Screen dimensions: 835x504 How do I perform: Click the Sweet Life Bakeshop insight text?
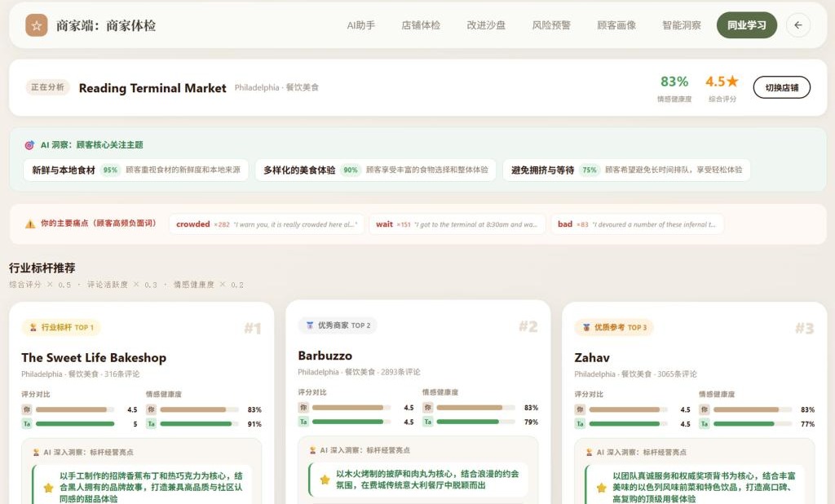coord(151,487)
